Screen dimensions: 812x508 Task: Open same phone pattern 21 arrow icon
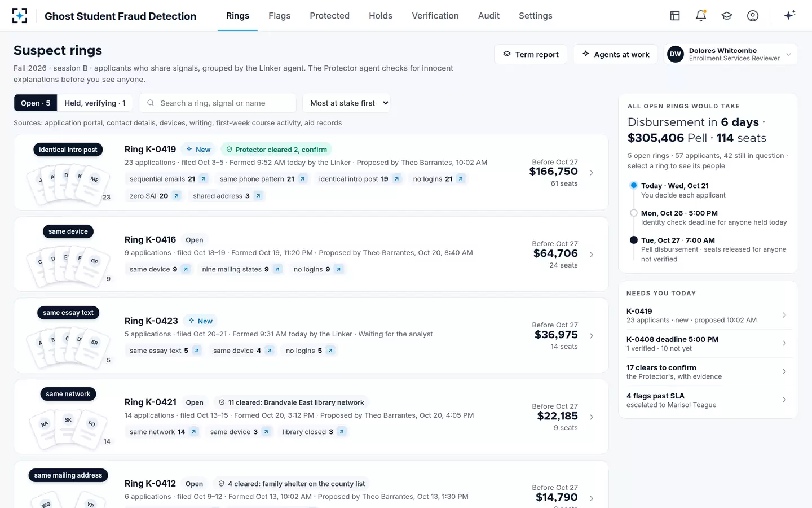coord(303,179)
